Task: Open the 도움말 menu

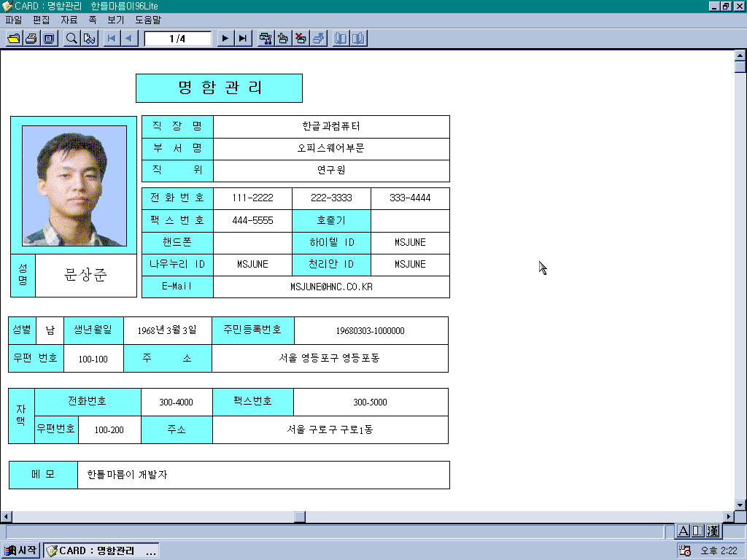Action: click(148, 20)
